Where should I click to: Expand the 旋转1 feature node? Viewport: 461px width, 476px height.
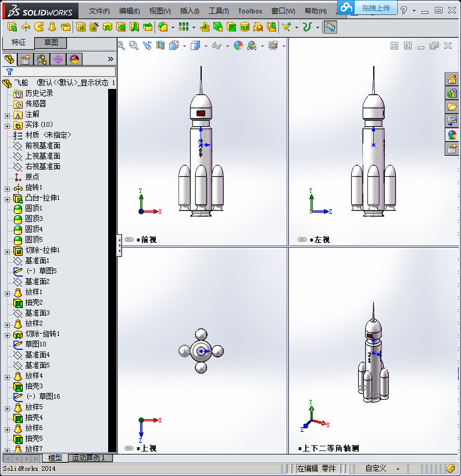(8, 189)
